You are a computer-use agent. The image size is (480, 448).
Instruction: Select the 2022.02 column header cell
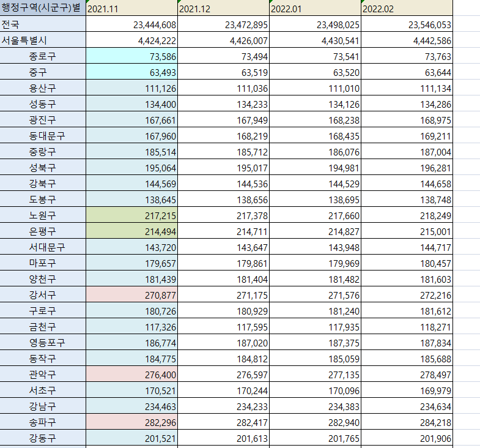(407, 8)
